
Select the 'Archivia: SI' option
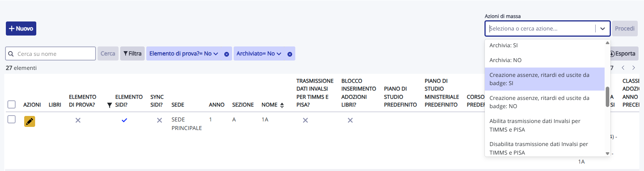click(x=504, y=45)
